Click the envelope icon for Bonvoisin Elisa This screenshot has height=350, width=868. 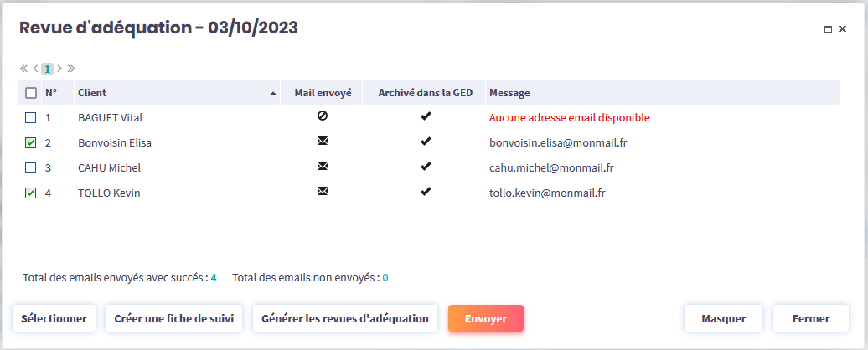click(x=323, y=142)
